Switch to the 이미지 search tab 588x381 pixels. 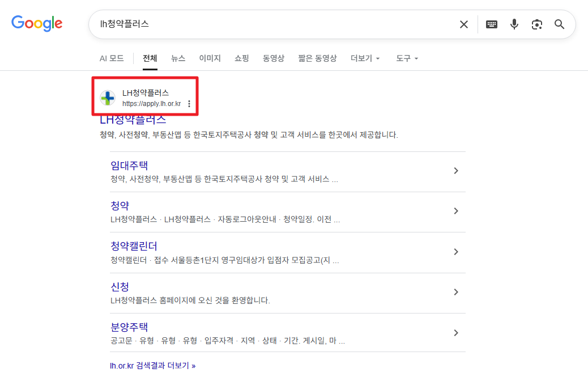click(210, 58)
